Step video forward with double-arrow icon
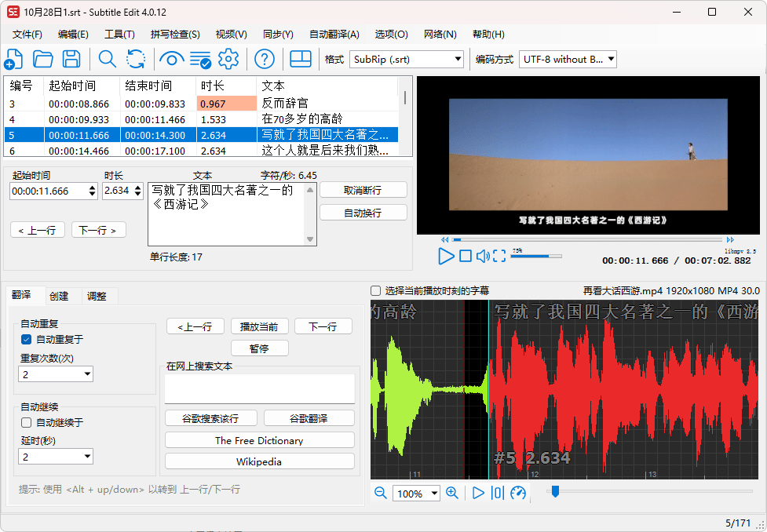767x532 pixels. [x=730, y=239]
